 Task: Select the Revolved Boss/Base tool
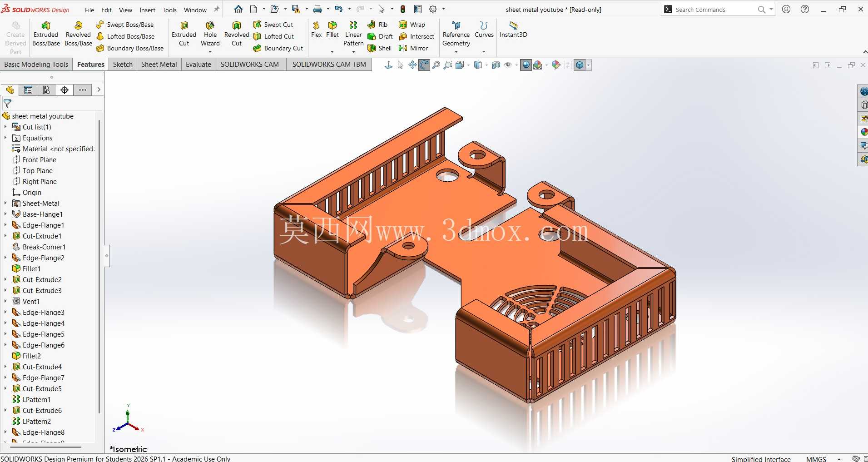click(x=78, y=34)
